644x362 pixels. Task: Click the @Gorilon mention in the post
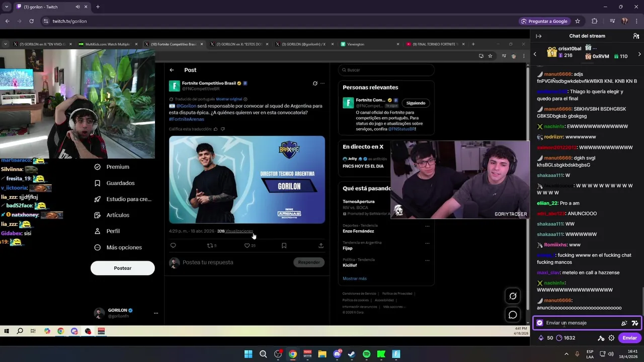pos(186,106)
